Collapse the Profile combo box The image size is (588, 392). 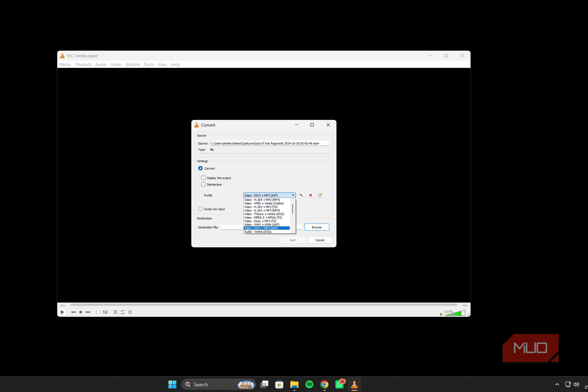pyautogui.click(x=269, y=196)
